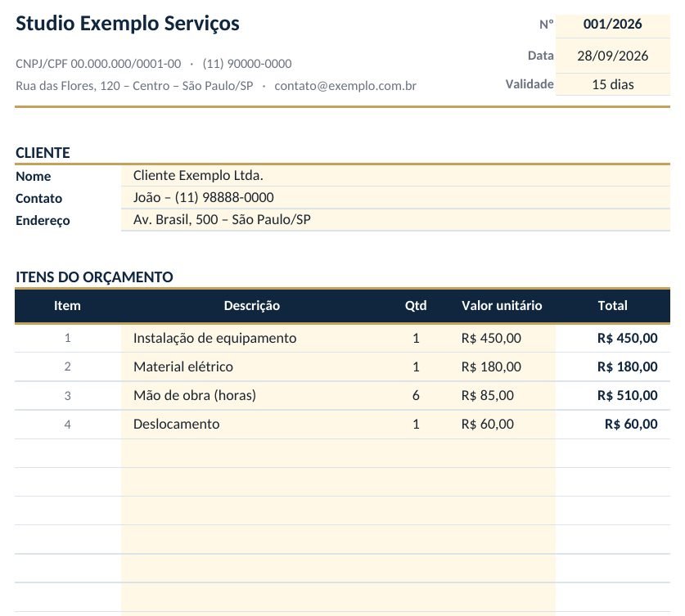Click the 'Nome' label
The image size is (685, 616).
[34, 177]
